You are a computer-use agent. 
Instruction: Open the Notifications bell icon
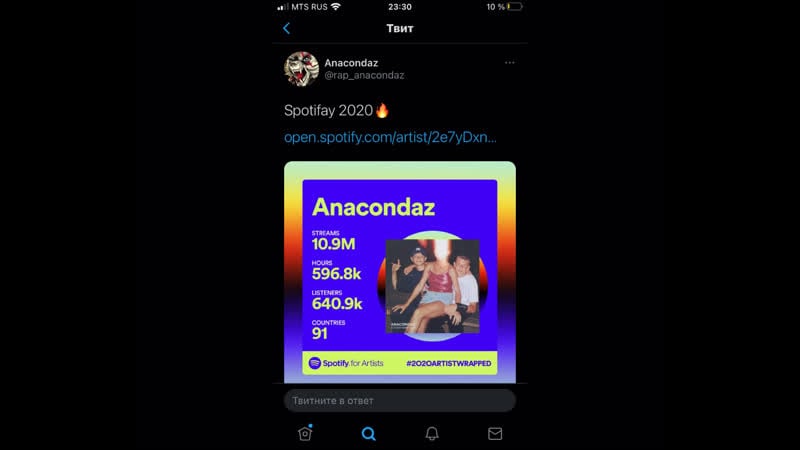point(432,434)
